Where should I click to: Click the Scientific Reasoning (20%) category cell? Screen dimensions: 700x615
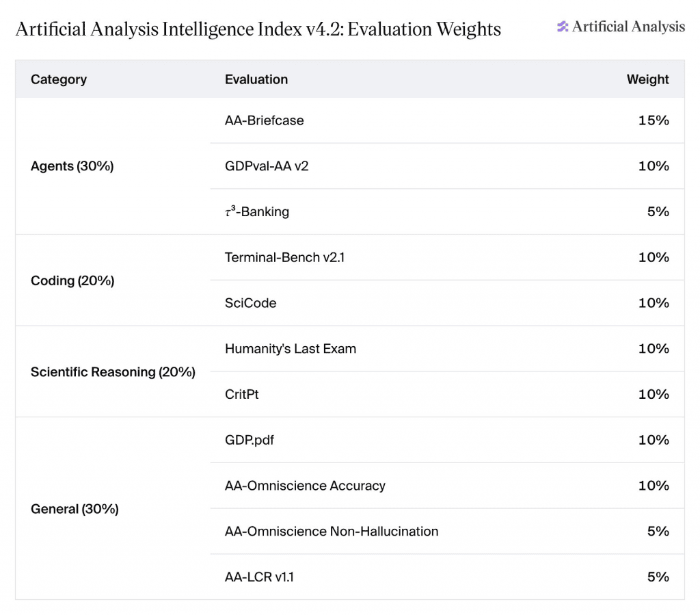pos(113,372)
